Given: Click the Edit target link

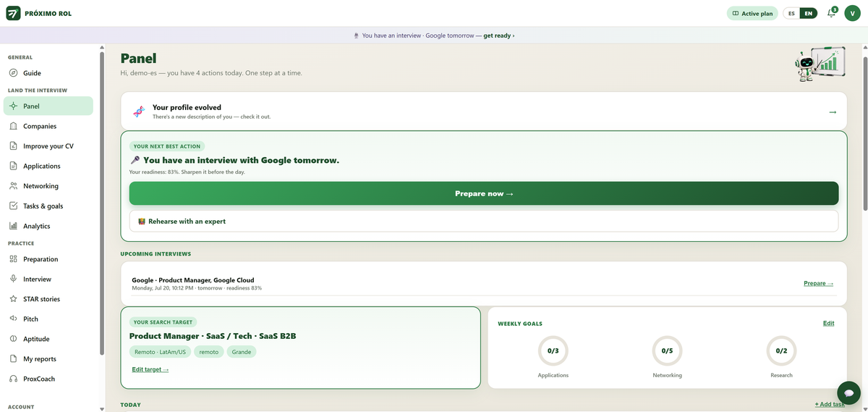Looking at the screenshot, I should click(150, 369).
